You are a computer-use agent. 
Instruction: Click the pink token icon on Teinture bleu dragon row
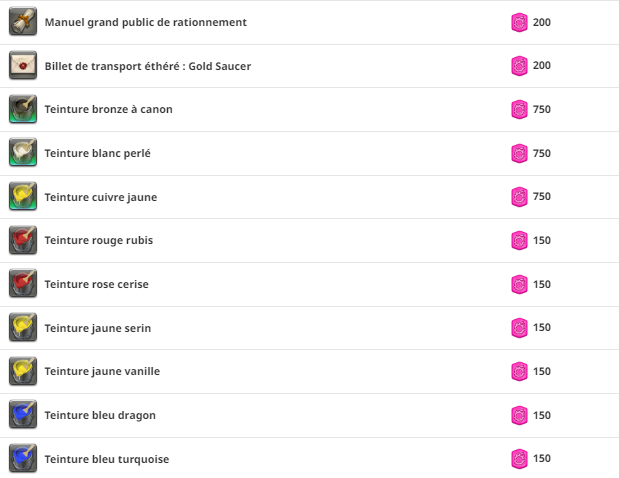pyautogui.click(x=519, y=415)
